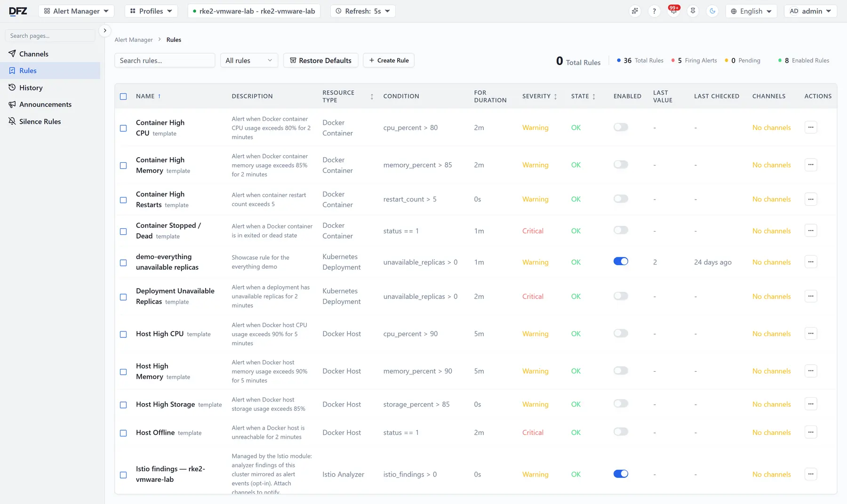Image resolution: width=847 pixels, height=504 pixels.
Task: Click No channels for Istio findings rule
Action: coord(771,474)
